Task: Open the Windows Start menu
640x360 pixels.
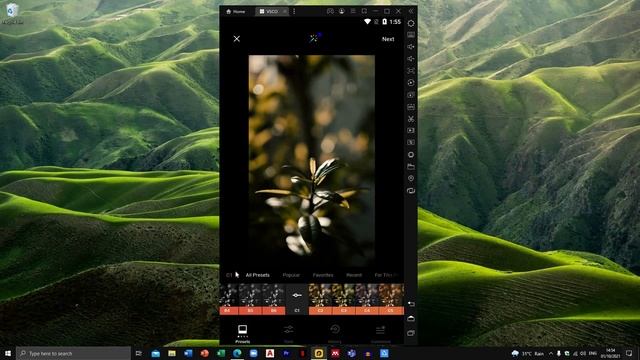Action: coord(8,353)
